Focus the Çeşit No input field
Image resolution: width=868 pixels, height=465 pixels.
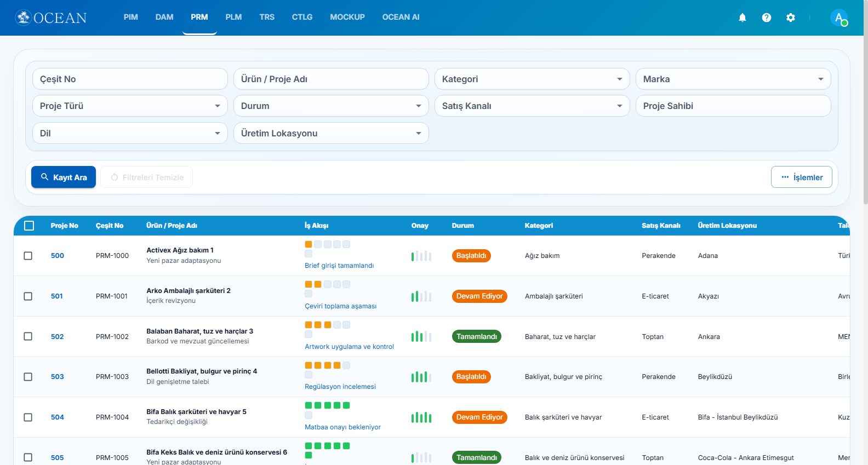click(x=130, y=79)
